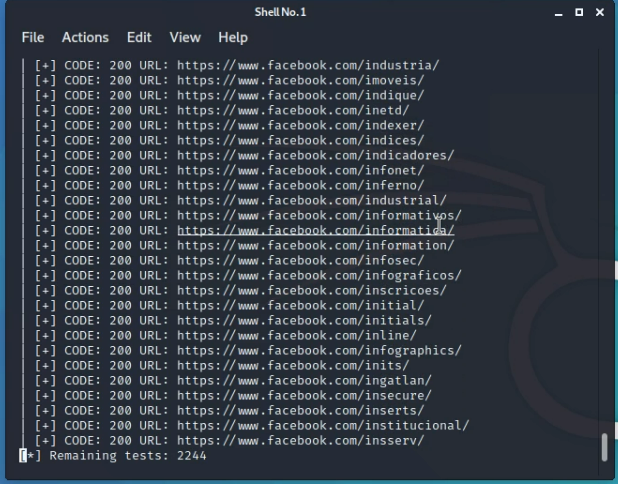Click the facebook.com/infosec/ URL text

click(301, 261)
